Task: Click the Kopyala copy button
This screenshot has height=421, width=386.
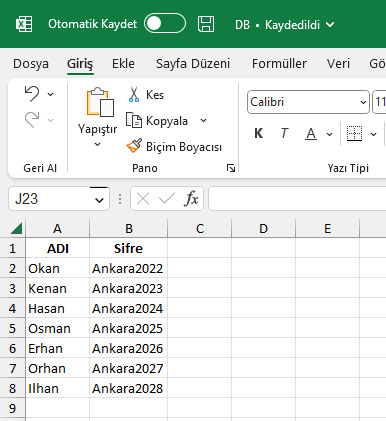Action: pyautogui.click(x=157, y=121)
